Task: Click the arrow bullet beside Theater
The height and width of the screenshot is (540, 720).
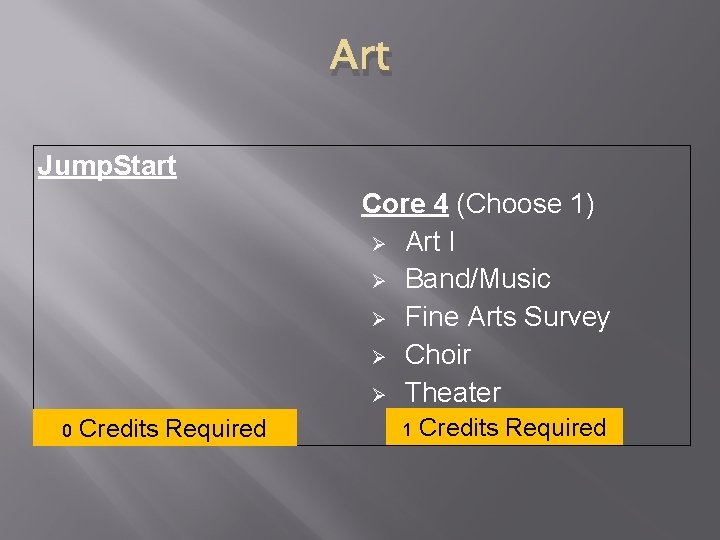Action: click(x=378, y=395)
